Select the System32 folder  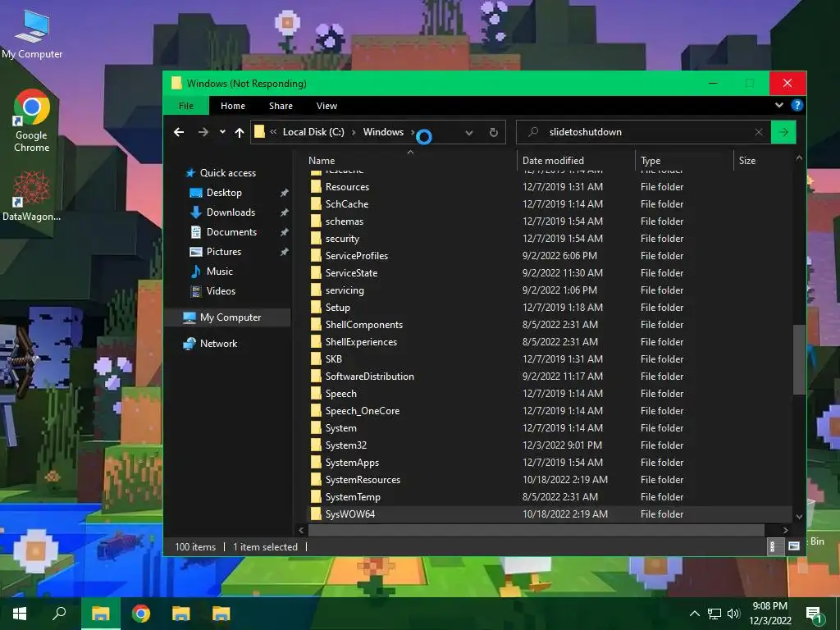(x=345, y=445)
